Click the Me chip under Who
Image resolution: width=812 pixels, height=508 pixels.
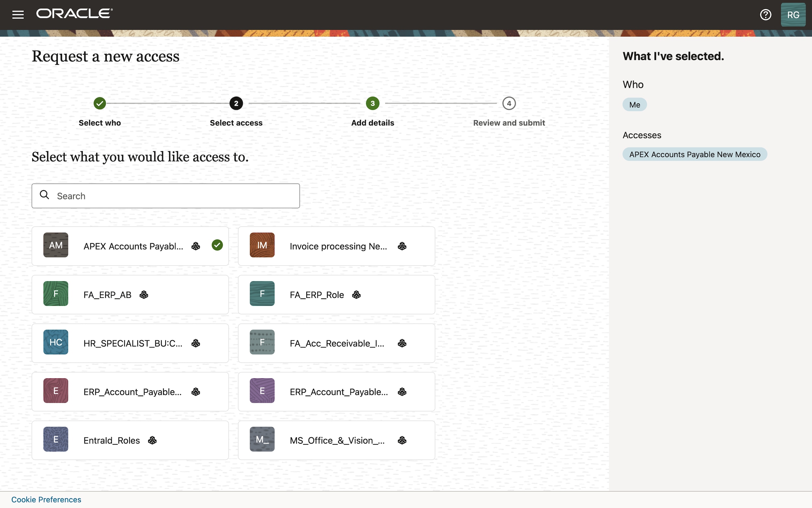[634, 105]
